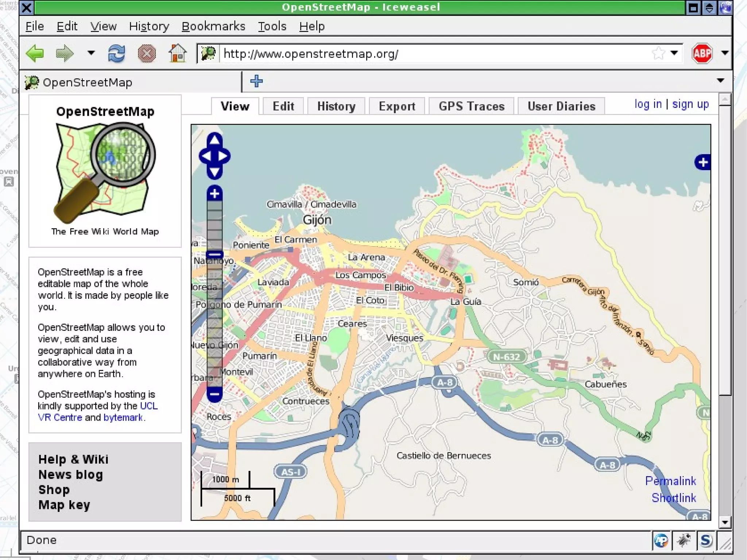Switch to the GPS Traces tab

[x=471, y=106]
